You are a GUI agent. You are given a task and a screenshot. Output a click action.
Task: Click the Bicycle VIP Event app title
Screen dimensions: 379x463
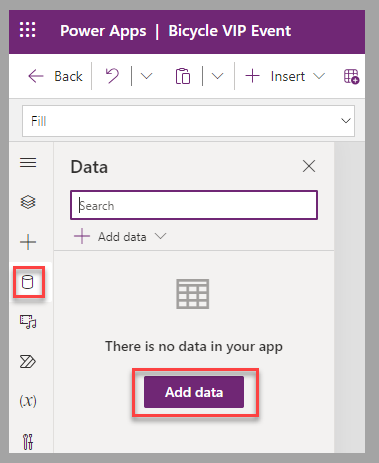coord(230,31)
